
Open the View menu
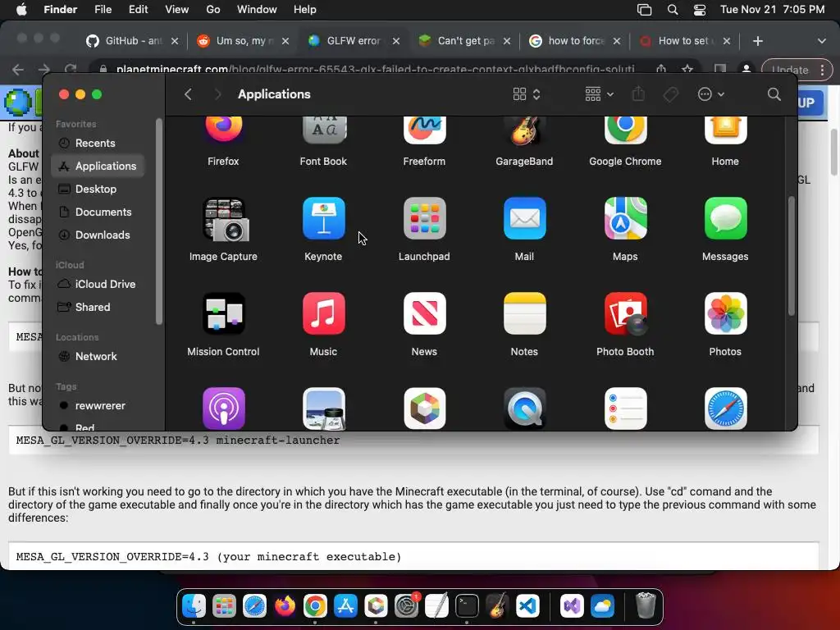177,10
